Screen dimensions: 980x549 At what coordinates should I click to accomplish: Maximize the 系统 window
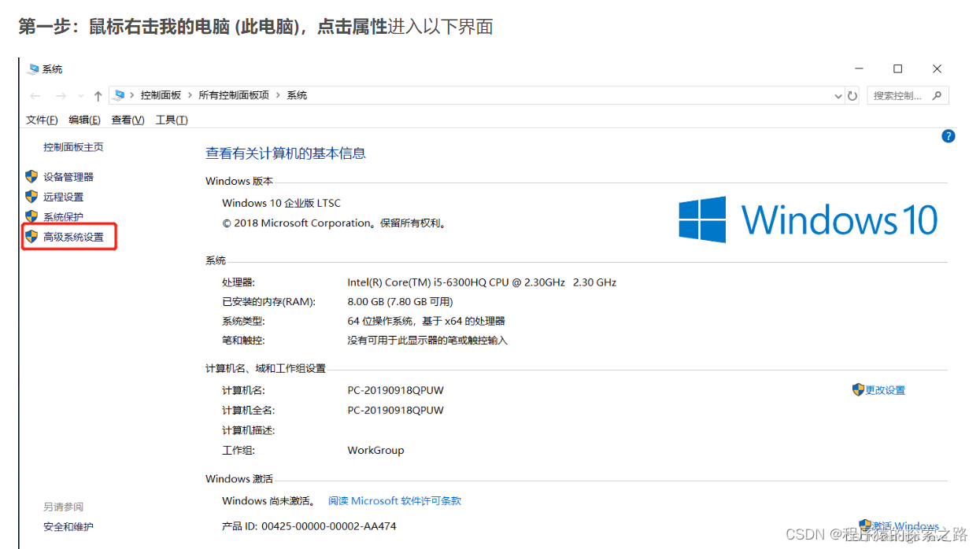click(897, 69)
